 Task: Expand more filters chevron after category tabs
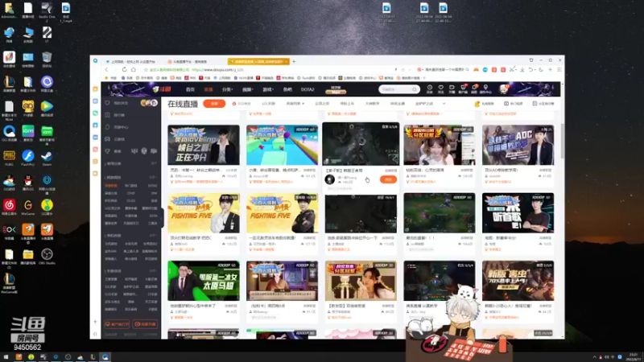click(x=444, y=104)
